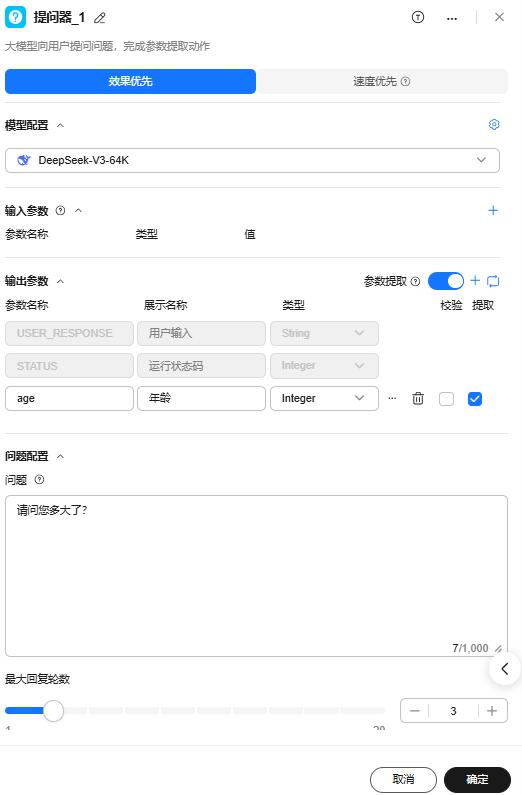Delete the age parameter with trash icon

418,399
